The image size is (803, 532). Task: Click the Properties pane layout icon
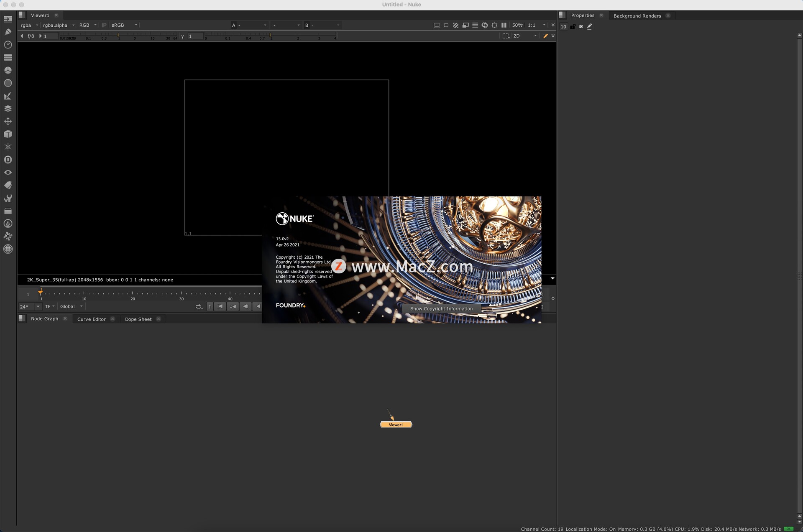(562, 15)
